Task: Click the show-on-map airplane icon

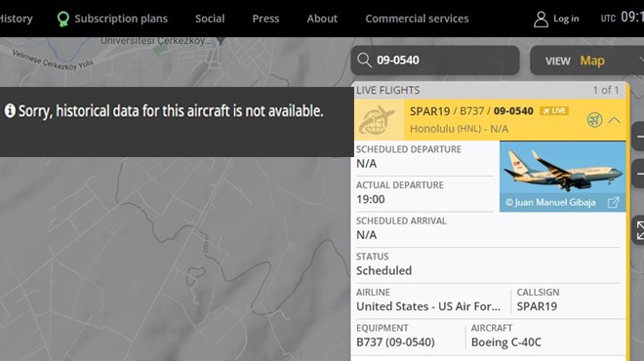Action: (x=594, y=120)
